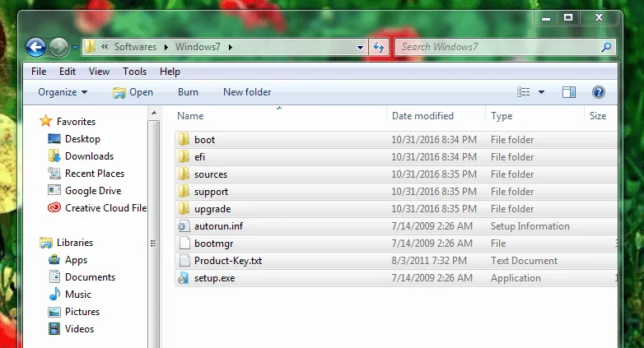Minimize the Explorer window
This screenshot has height=348, width=644.
(x=546, y=18)
